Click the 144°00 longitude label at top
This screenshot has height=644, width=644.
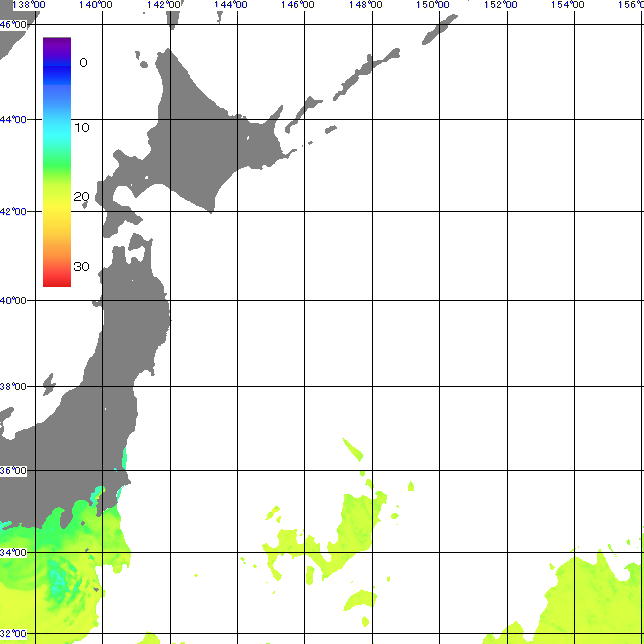[230, 5]
